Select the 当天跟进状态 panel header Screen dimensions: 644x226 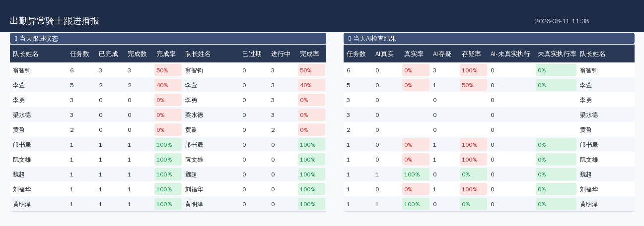(x=168, y=39)
